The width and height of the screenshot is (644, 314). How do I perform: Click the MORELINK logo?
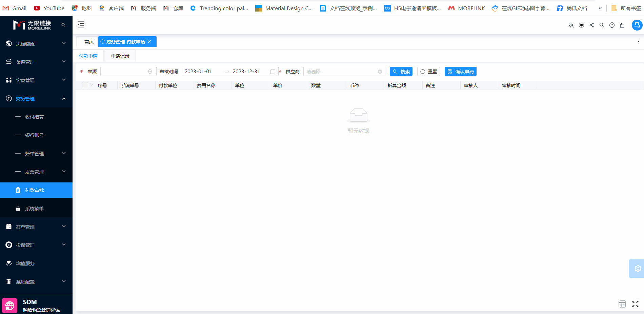(x=32, y=25)
